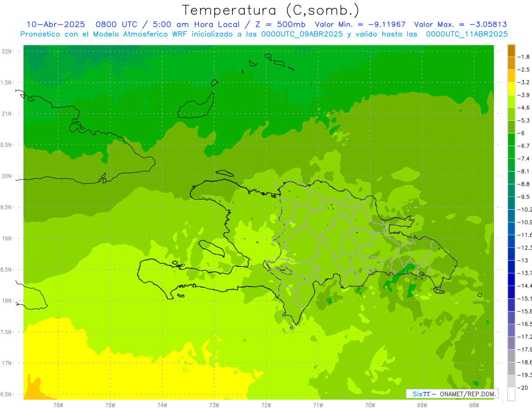Click the '-20' colorbar value
Image resolution: width=532 pixels, height=411 pixels.
click(x=523, y=388)
